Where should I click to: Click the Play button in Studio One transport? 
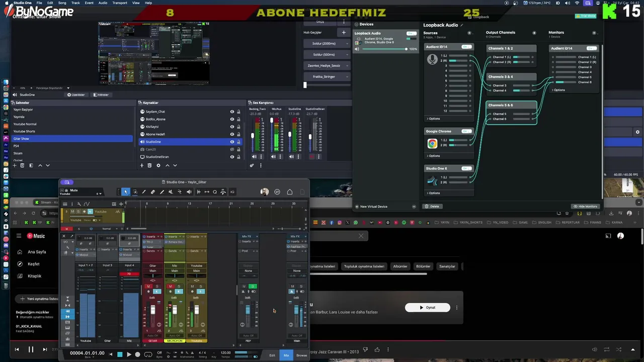click(x=129, y=354)
